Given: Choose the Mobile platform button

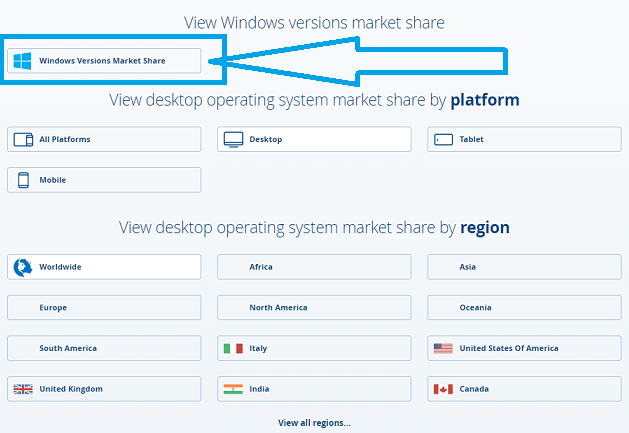Looking at the screenshot, I should click(104, 180).
